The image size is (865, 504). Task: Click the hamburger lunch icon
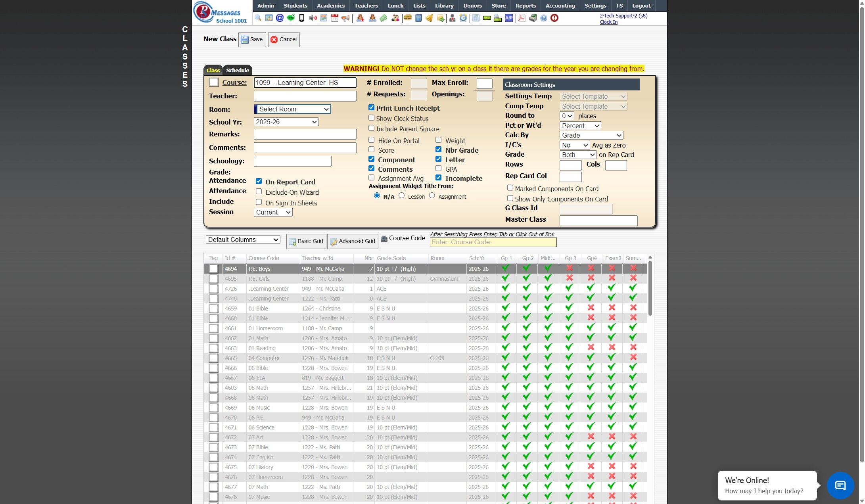click(407, 18)
